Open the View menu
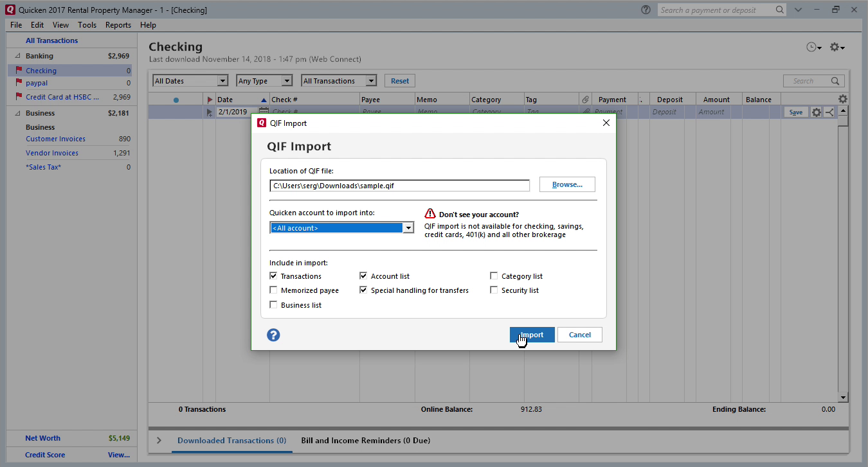 coord(60,25)
